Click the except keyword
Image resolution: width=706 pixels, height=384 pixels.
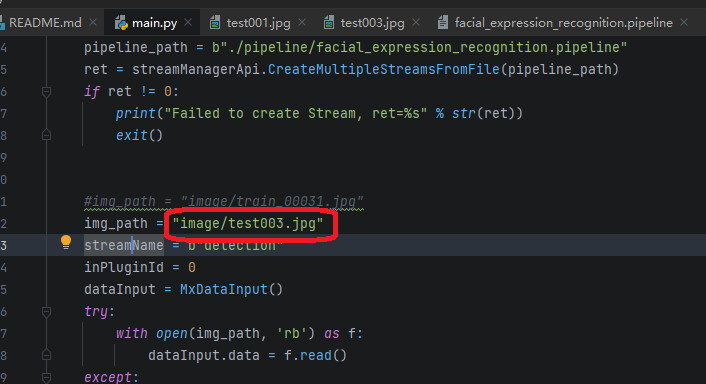[108, 377]
